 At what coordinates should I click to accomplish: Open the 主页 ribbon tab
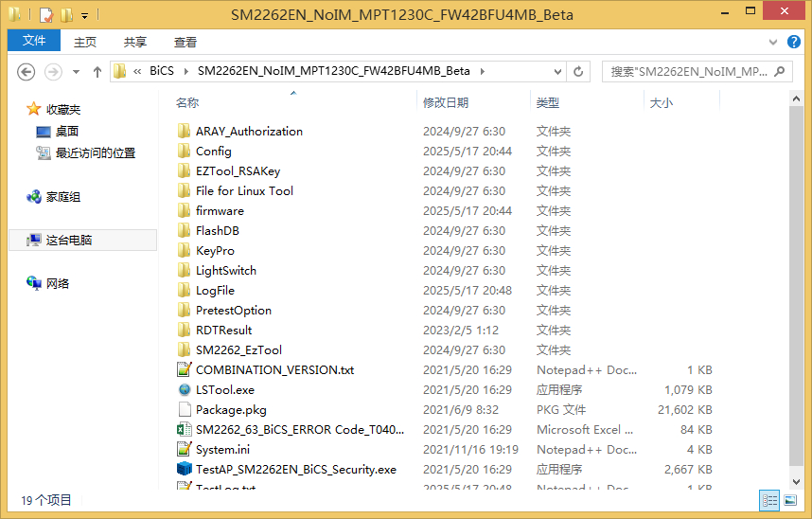click(x=85, y=43)
